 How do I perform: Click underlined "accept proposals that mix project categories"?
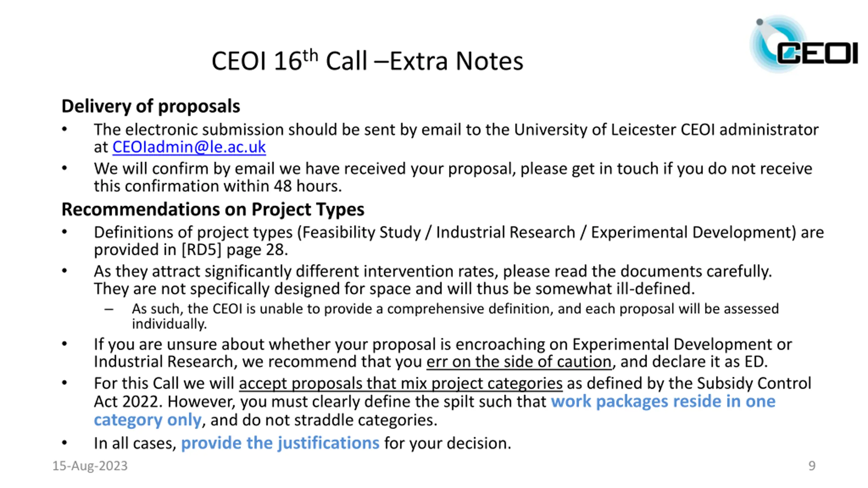point(400,384)
